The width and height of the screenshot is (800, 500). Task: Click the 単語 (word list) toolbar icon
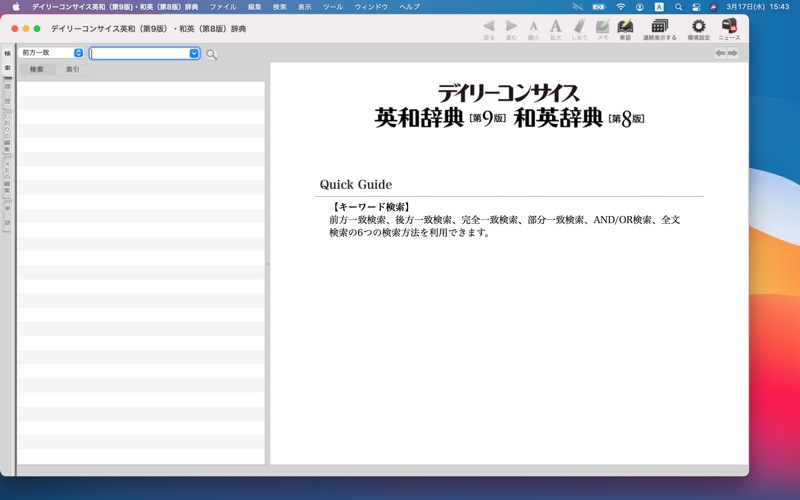(x=625, y=28)
